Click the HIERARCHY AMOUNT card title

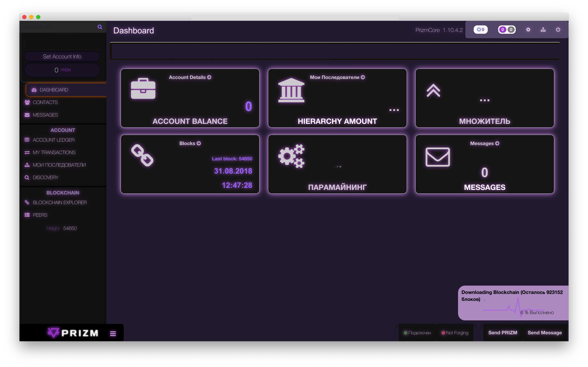(x=337, y=121)
